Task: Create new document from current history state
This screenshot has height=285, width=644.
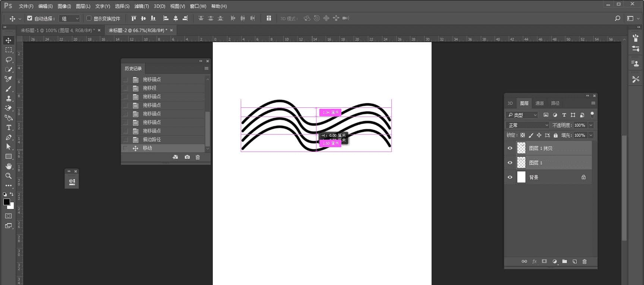Action: (175, 157)
